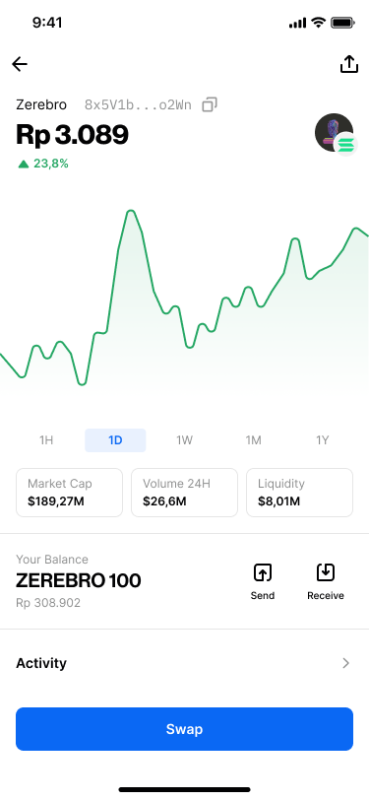Open the Volume 24H card
The height and width of the screenshot is (800, 369).
pyautogui.click(x=184, y=492)
